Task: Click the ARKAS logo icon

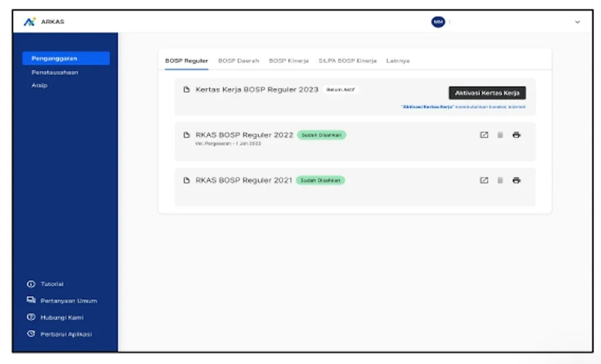Action: click(x=29, y=22)
